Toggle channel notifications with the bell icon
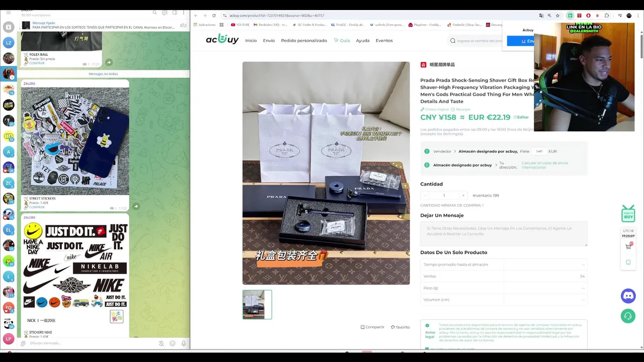The image size is (644, 362). click(x=162, y=343)
